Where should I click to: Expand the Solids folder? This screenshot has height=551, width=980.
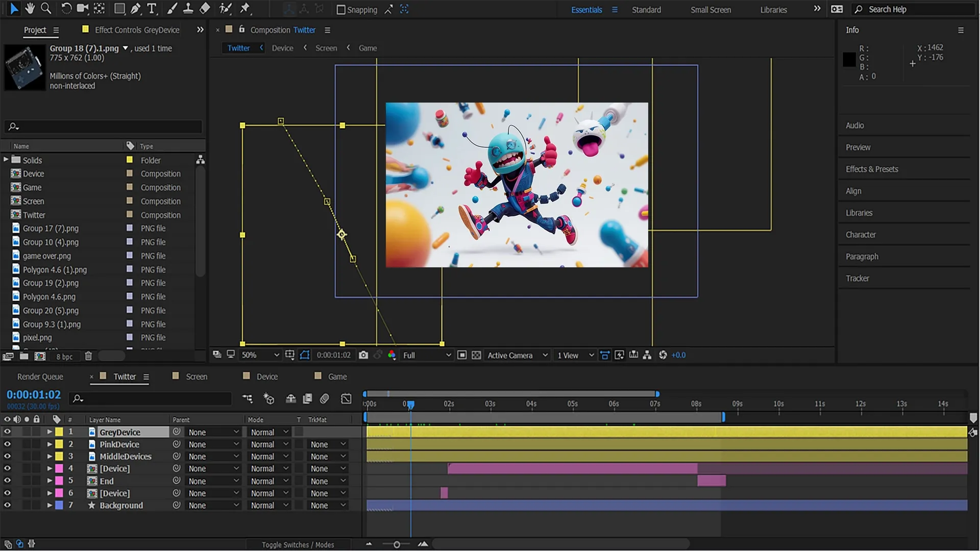coord(6,160)
